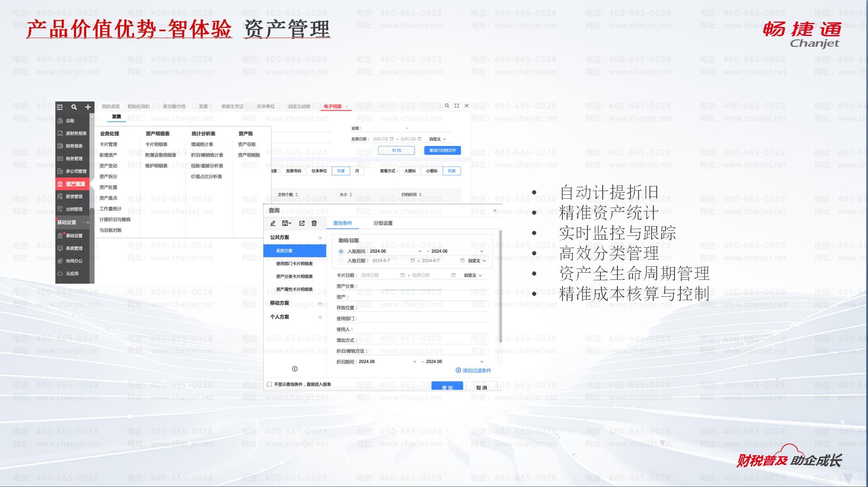The height and width of the screenshot is (487, 868).
Task: Open 自定义 dropdown beside 卡片日期
Action: (473, 275)
